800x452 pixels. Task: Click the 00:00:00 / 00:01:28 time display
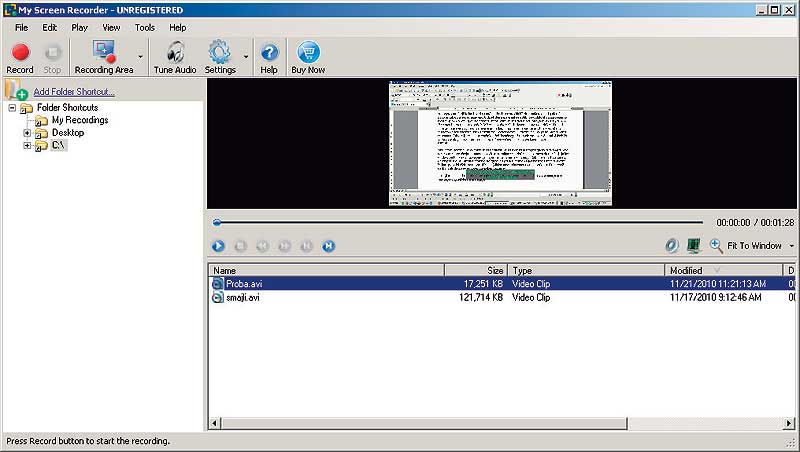(755, 223)
